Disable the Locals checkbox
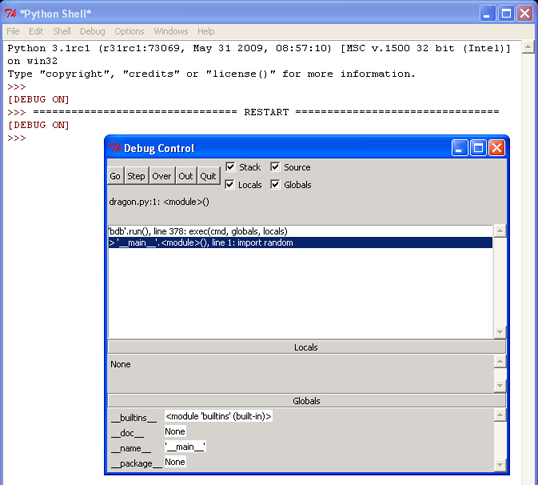538x485 pixels. coord(230,185)
